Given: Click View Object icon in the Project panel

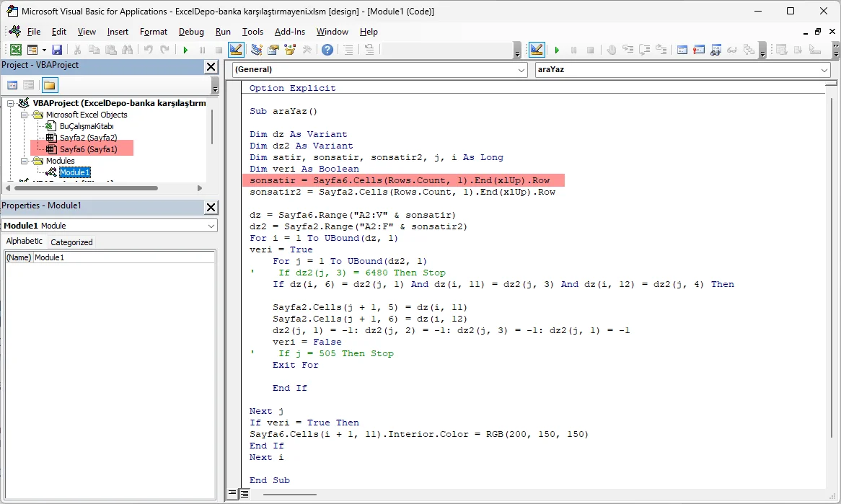Looking at the screenshot, I should coord(28,85).
